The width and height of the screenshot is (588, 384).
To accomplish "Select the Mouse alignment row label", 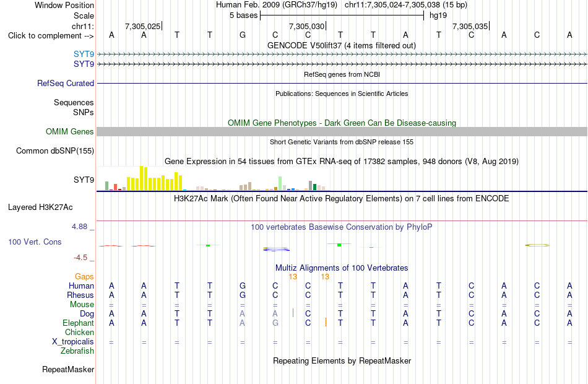I will 82,305.
